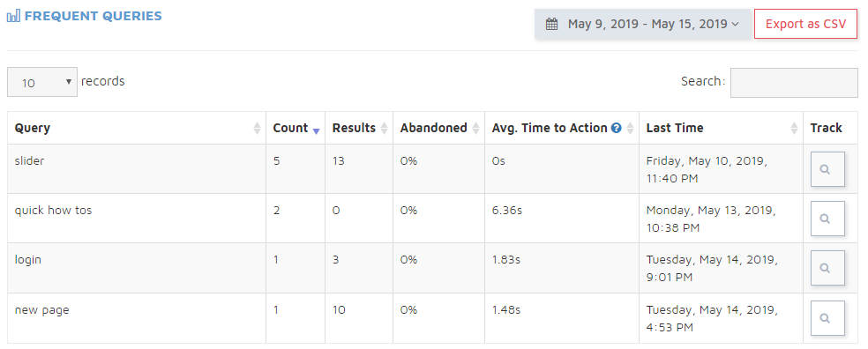Track the 'login' query

tap(827, 268)
